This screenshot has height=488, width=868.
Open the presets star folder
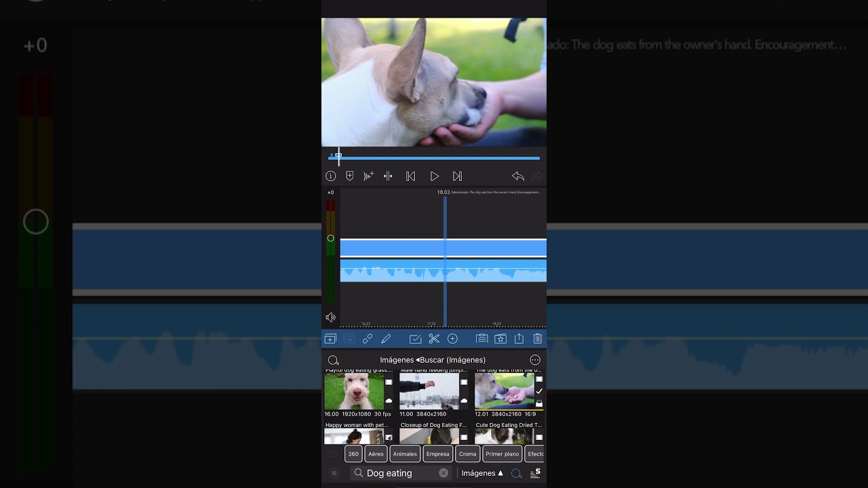click(x=500, y=339)
